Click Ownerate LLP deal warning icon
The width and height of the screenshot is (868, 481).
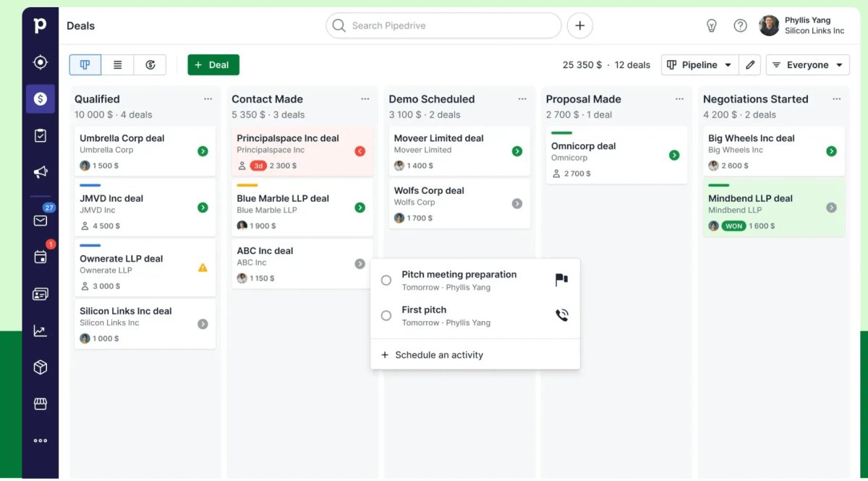coord(203,268)
